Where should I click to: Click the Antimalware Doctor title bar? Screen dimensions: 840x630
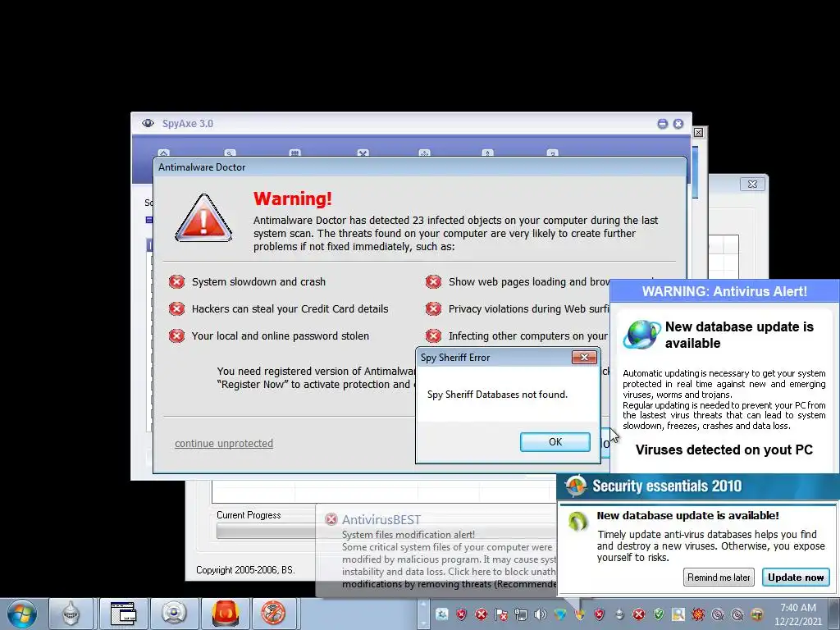tap(419, 167)
